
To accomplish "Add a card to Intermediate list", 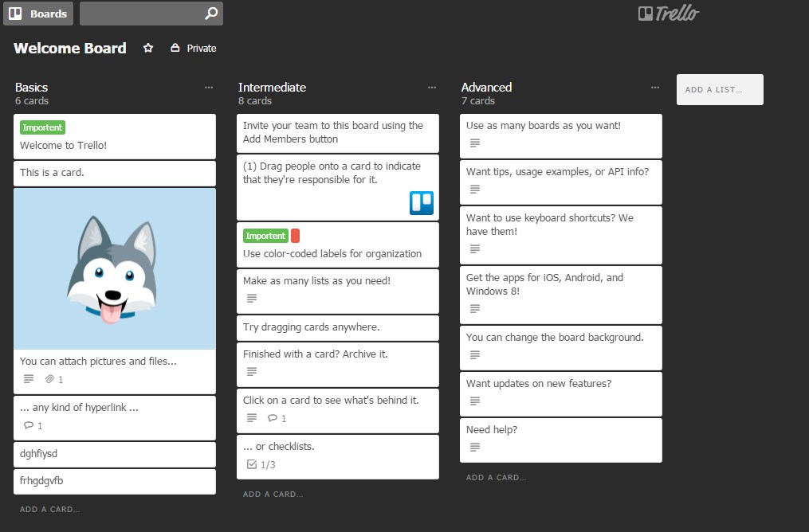I will point(273,494).
